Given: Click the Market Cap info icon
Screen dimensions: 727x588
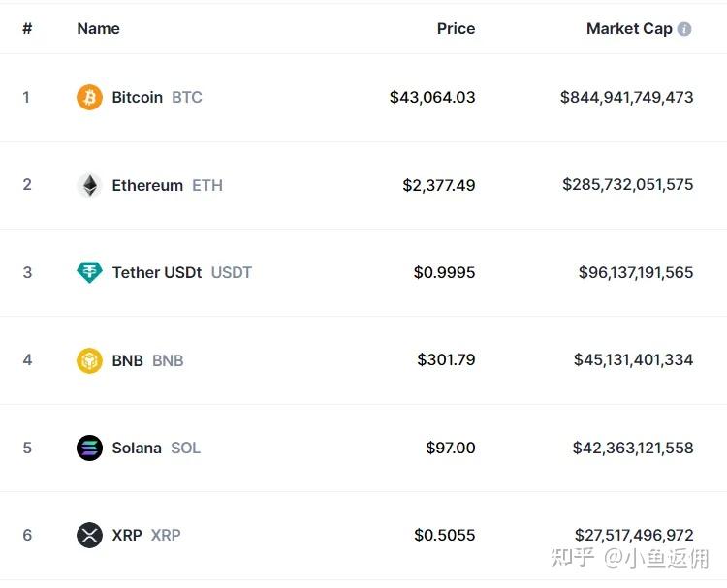Looking at the screenshot, I should (684, 29).
